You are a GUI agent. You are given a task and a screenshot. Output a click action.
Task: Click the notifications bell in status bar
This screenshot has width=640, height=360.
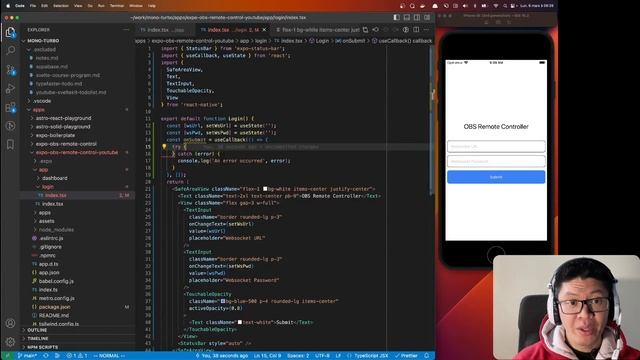(427, 356)
